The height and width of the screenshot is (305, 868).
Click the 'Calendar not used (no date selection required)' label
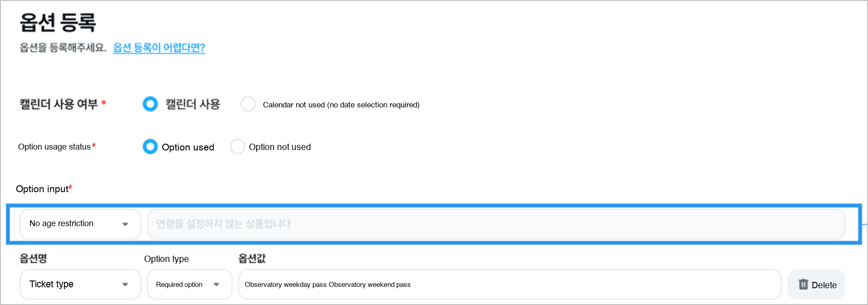click(x=341, y=105)
